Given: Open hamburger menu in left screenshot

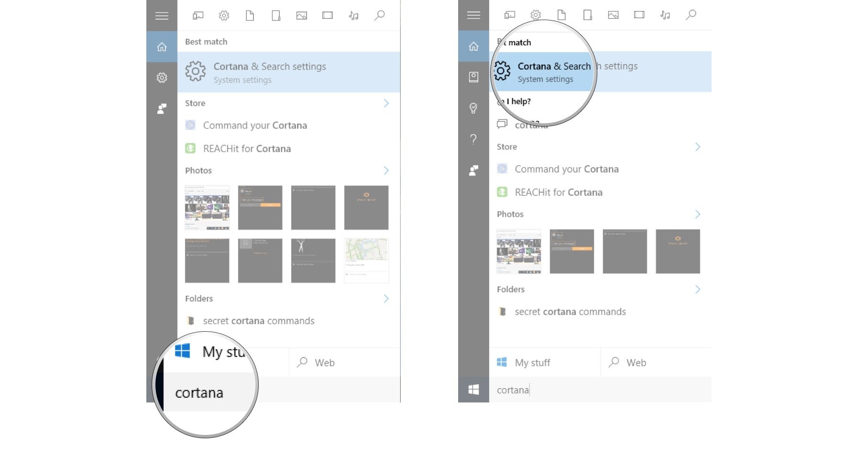Looking at the screenshot, I should tap(162, 16).
